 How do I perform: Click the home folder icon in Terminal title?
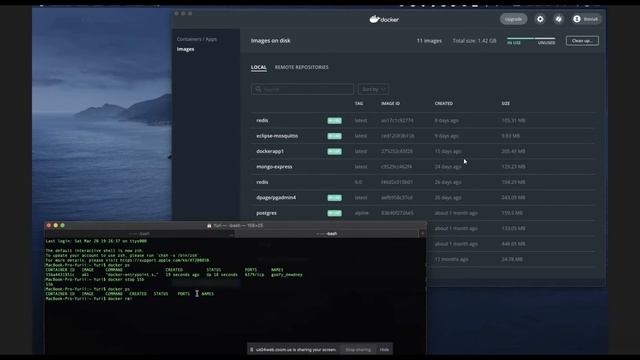click(x=209, y=226)
